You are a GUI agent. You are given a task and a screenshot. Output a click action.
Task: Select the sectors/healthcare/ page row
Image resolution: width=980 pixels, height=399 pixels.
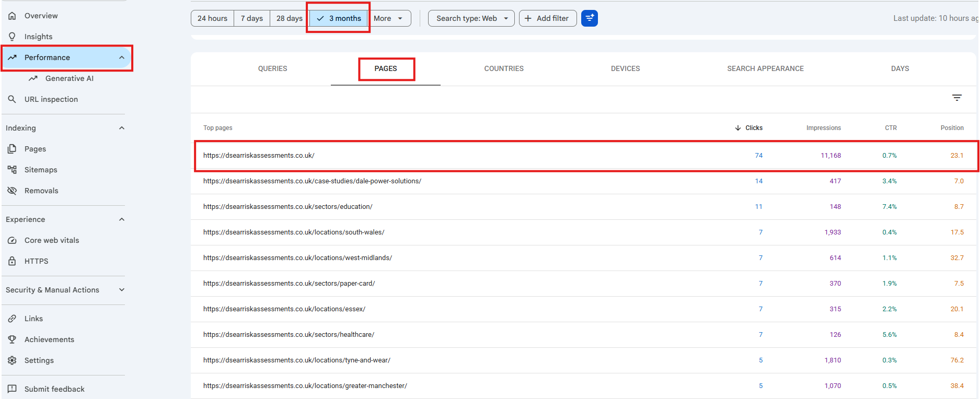[583, 335]
